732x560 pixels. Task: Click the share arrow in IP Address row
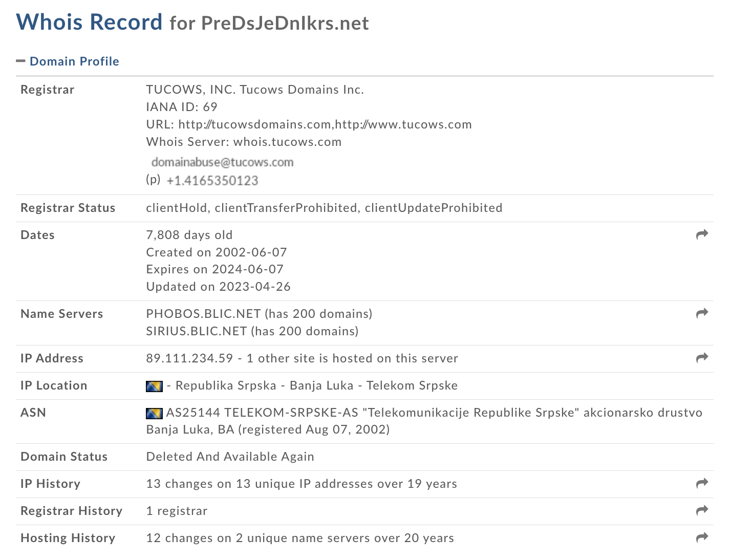[x=702, y=358]
